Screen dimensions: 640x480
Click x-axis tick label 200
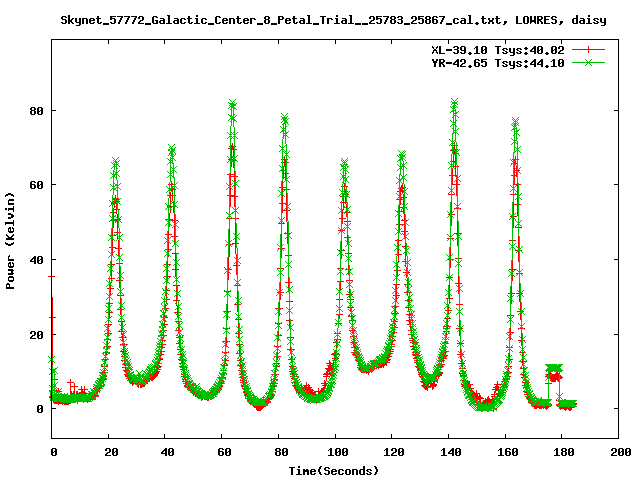click(x=621, y=452)
